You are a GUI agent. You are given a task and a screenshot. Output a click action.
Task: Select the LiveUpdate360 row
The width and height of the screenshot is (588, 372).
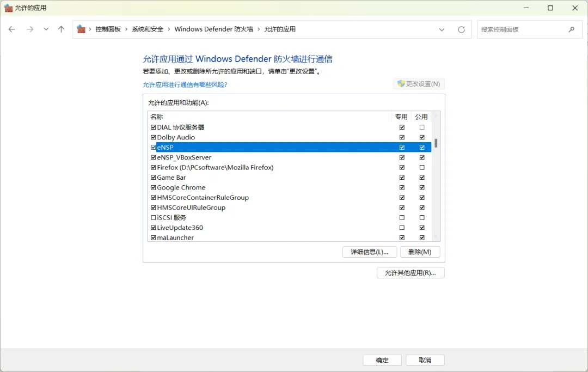[290, 228]
